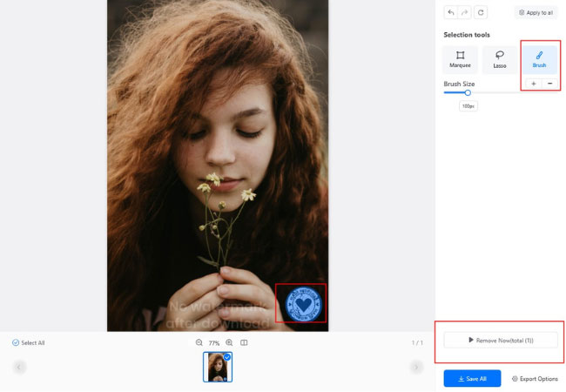This screenshot has height=392, width=566.
Task: Click the Apply to all button
Action: tap(536, 13)
